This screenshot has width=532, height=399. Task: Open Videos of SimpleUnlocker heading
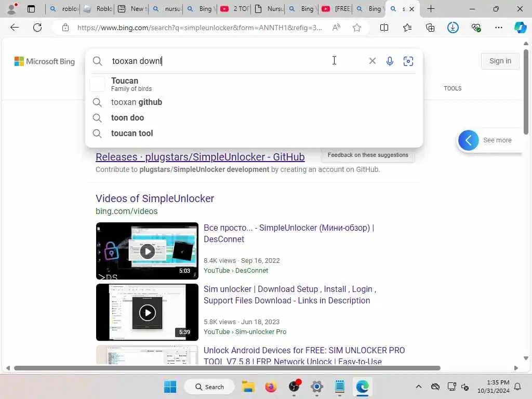[155, 198]
